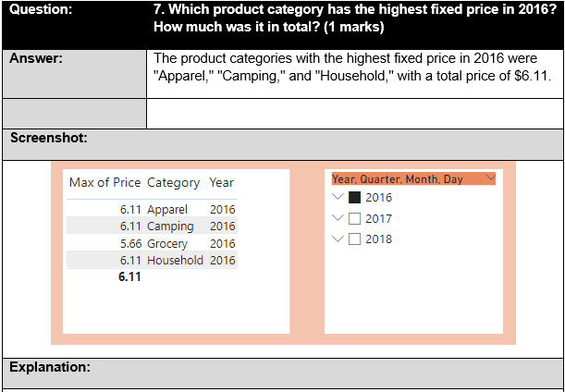Sort by the Max of Price column header
The height and width of the screenshot is (392, 565).
tap(104, 183)
